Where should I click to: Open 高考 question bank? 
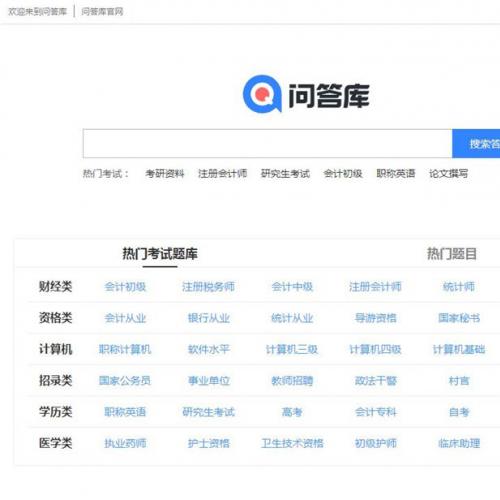tap(292, 412)
